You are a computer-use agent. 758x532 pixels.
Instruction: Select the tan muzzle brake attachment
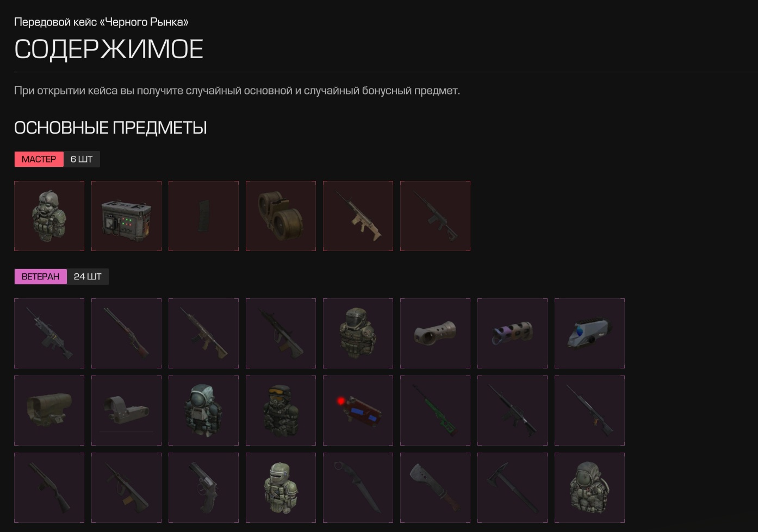(x=435, y=333)
